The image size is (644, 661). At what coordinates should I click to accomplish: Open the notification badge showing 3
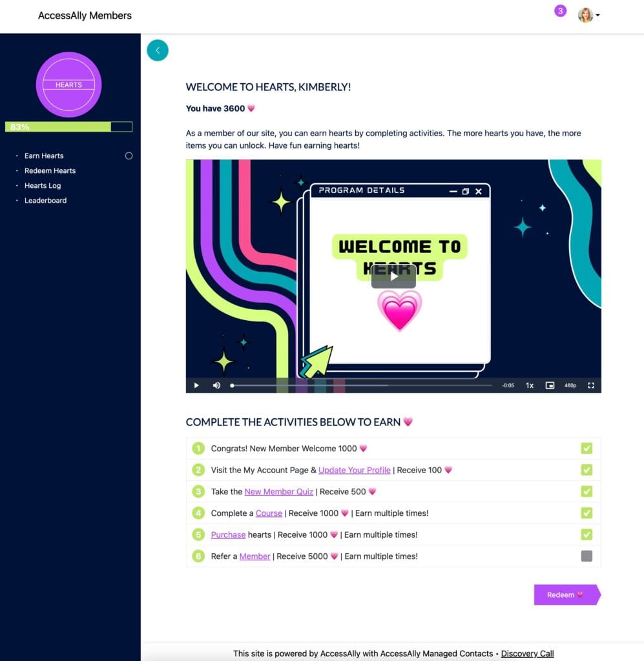(x=560, y=11)
